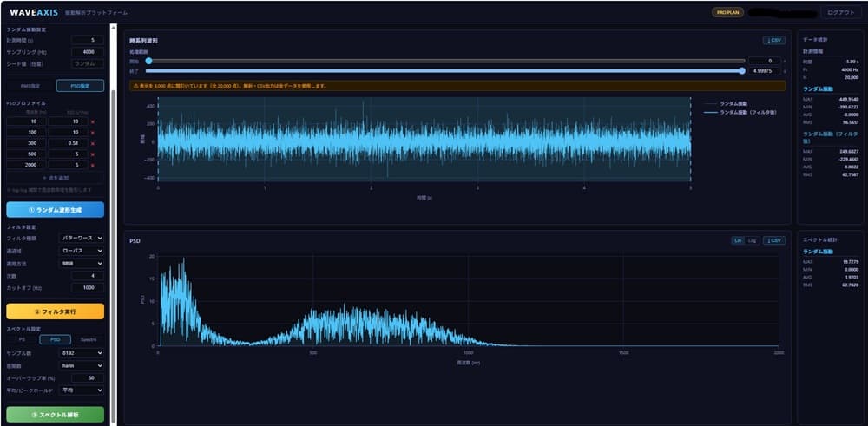Download time waveform CSV
The height and width of the screenshot is (426, 868).
coord(774,41)
